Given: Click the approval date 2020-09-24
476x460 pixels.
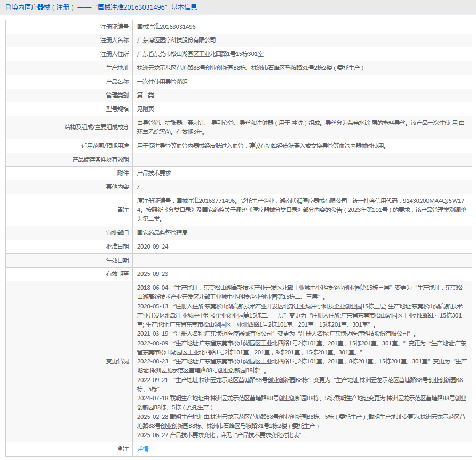Looking at the screenshot, I should pos(153,247).
